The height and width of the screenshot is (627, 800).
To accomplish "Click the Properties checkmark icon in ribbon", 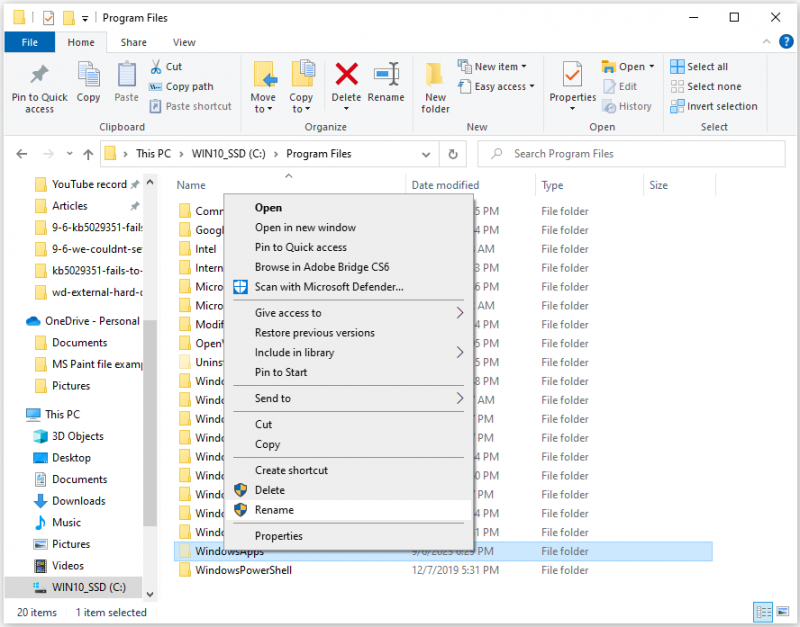I will [572, 75].
